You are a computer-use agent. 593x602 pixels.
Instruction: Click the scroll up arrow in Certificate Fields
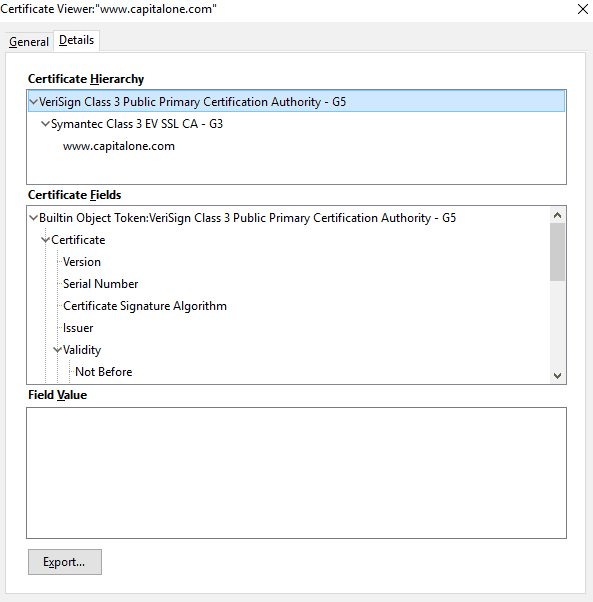tap(557, 215)
